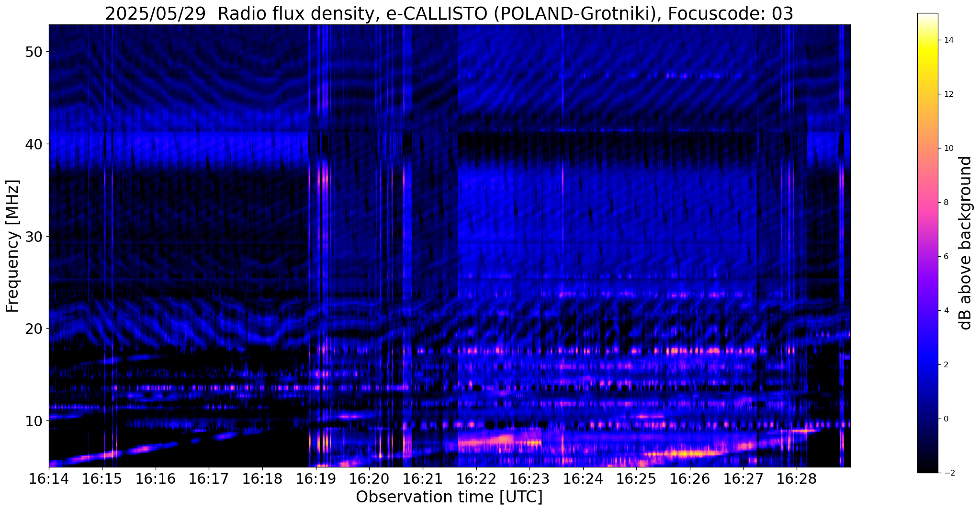Click the 16:20 time tick label
980x511 pixels.
pyautogui.click(x=369, y=479)
